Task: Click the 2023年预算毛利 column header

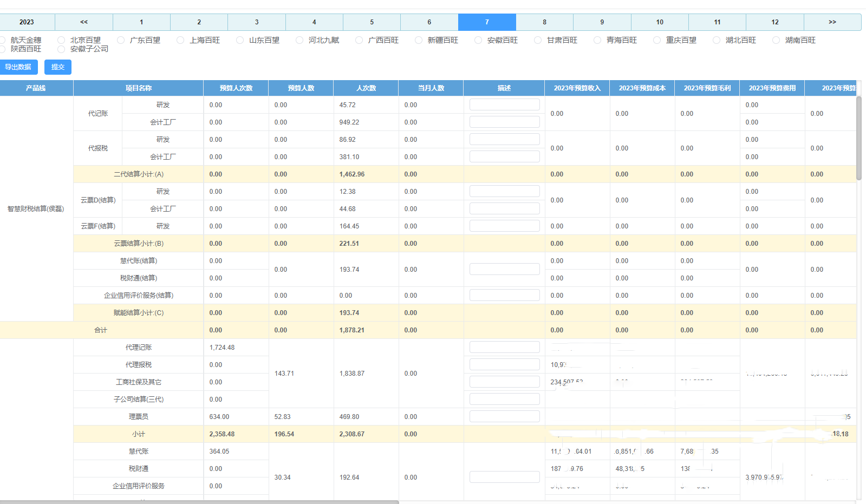Action: point(707,88)
